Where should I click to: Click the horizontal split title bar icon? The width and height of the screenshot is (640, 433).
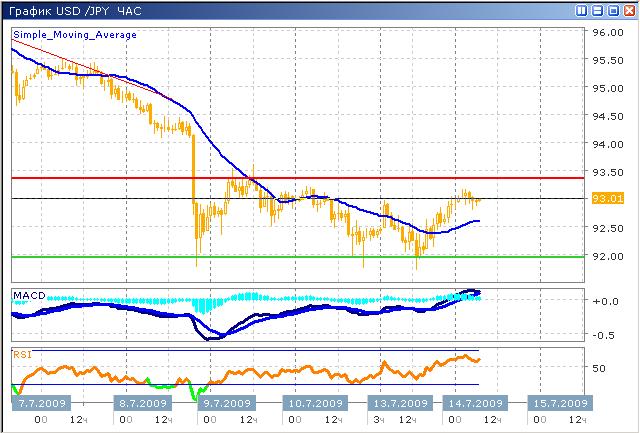click(597, 10)
